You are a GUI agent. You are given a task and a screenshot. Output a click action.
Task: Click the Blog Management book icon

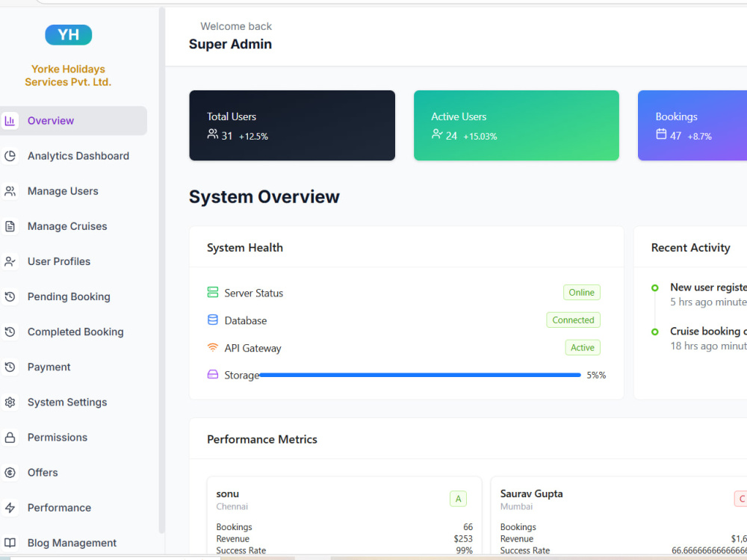click(10, 543)
